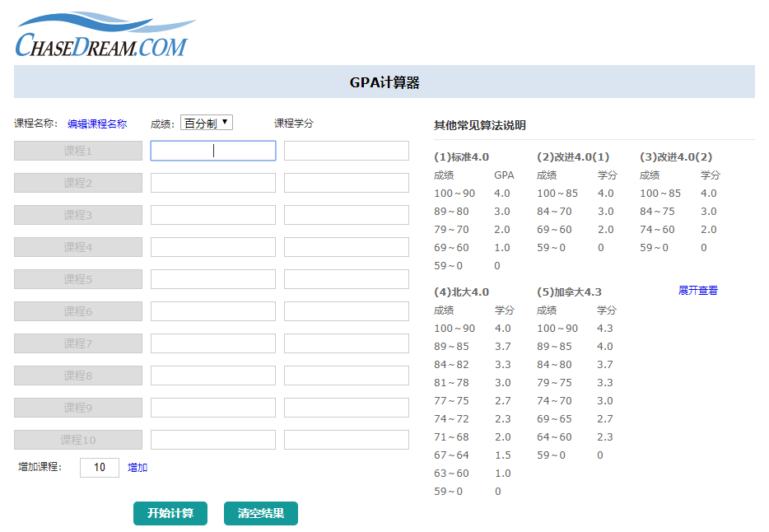Click the 编辑课程名称 link

pyautogui.click(x=96, y=122)
